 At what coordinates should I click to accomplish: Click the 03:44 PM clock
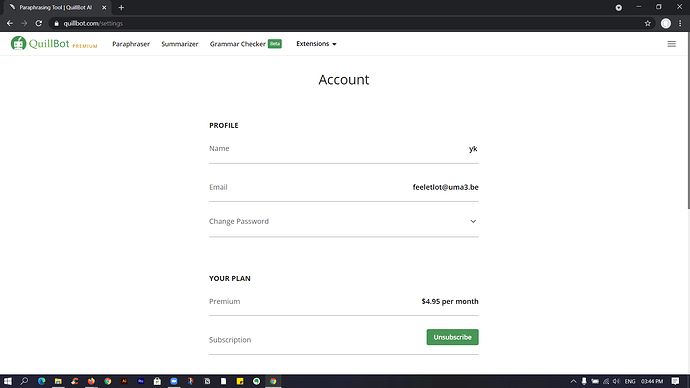[x=652, y=381]
